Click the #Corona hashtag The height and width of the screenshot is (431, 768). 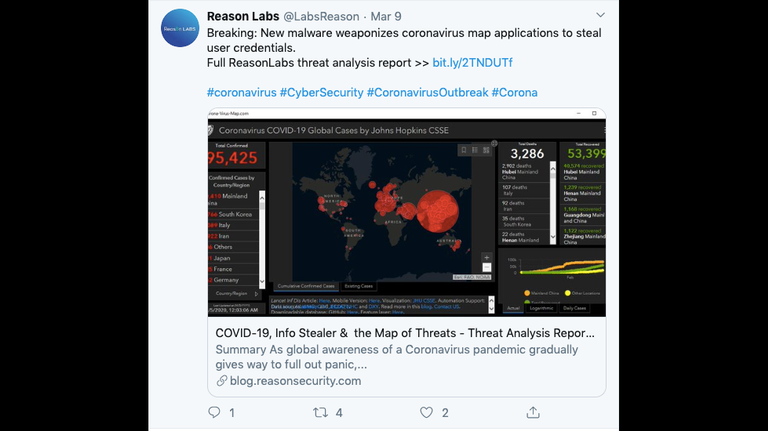(x=514, y=93)
